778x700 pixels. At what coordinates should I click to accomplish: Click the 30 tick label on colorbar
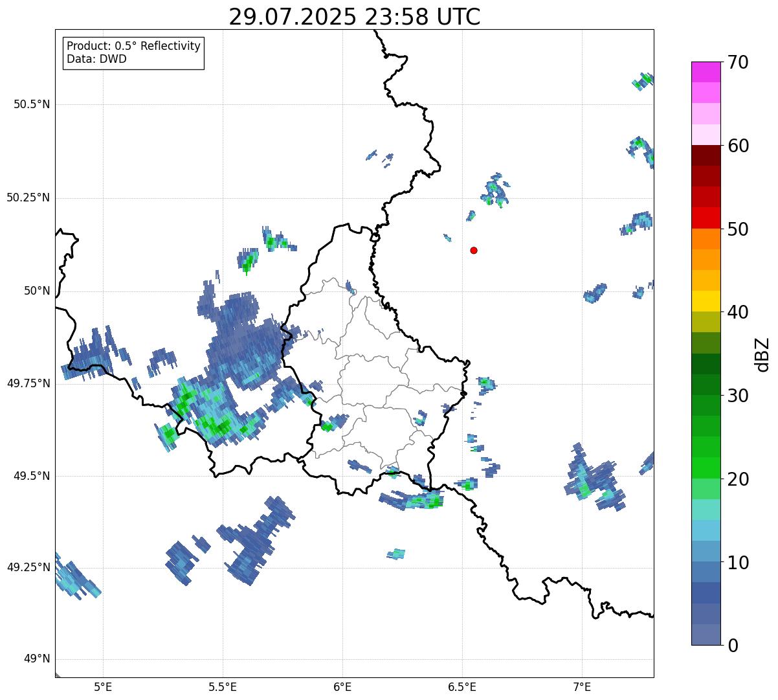738,396
